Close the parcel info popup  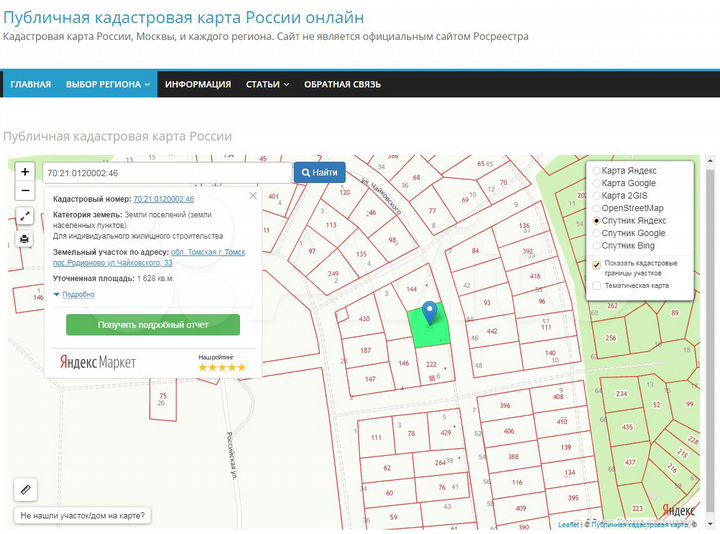(253, 196)
